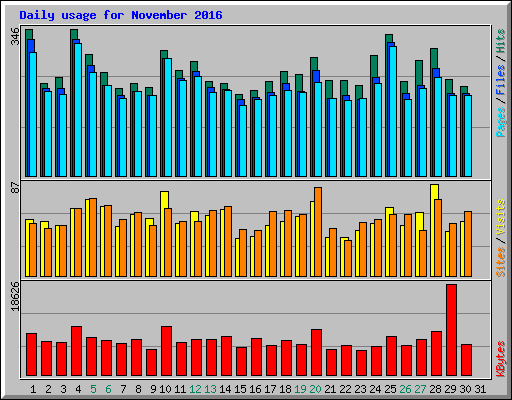The height and width of the screenshot is (400, 512).
Task: Select the green Hits bar top for day 24
Action: 374,66
